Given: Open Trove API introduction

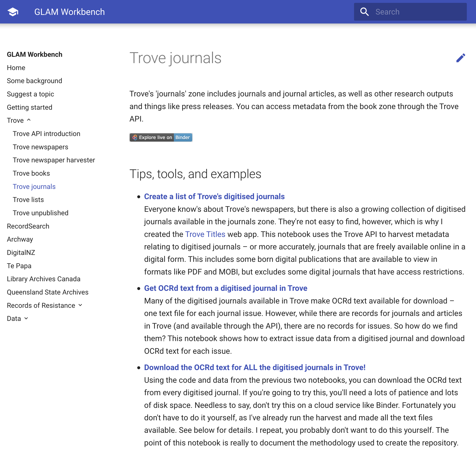Looking at the screenshot, I should tap(46, 134).
